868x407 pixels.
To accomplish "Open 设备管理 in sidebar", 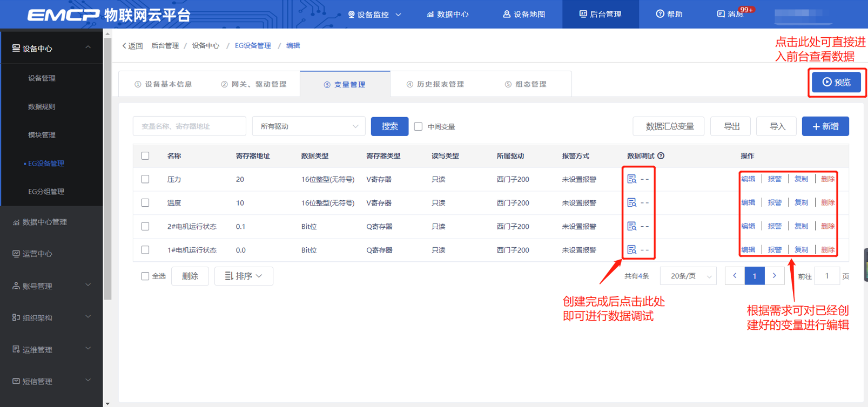I will click(x=42, y=78).
